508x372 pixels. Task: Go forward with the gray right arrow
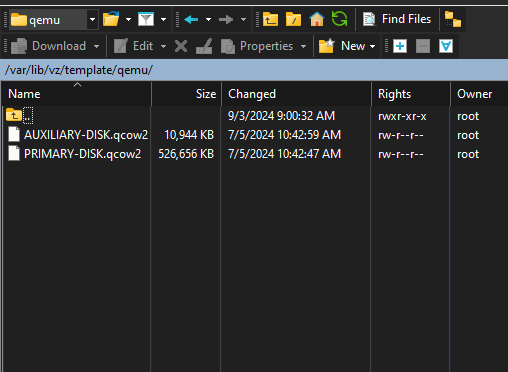pyautogui.click(x=226, y=19)
